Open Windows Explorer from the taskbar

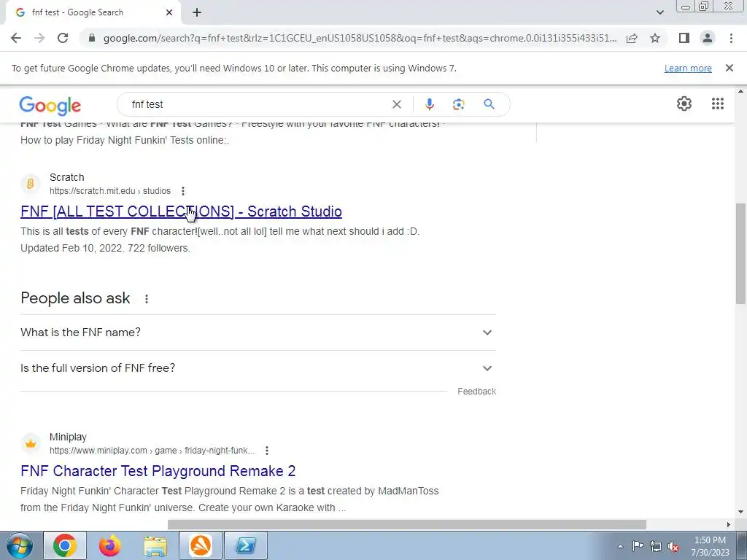click(155, 545)
